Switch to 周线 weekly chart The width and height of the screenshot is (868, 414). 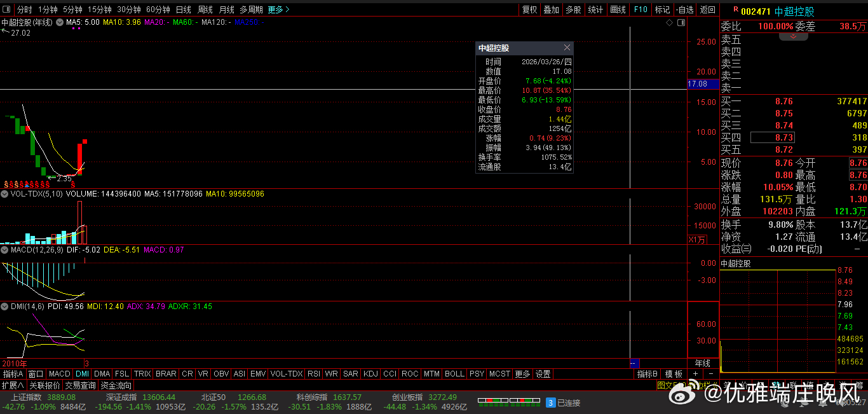click(205, 10)
